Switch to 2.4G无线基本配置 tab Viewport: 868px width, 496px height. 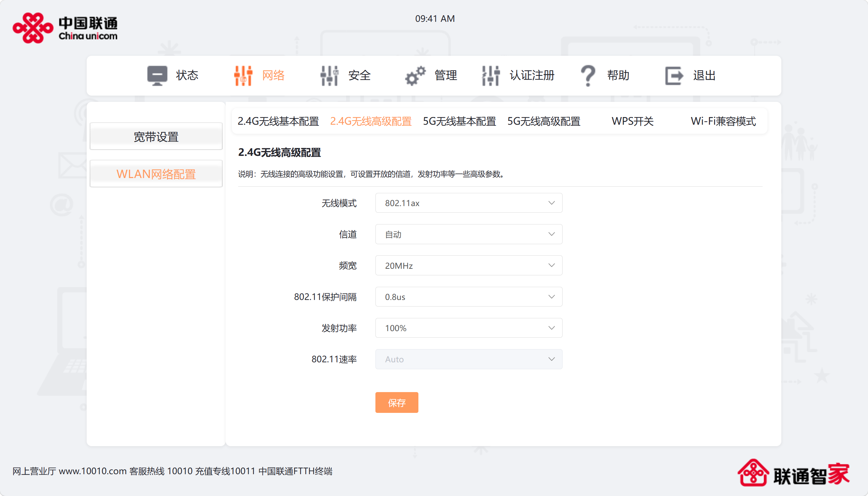point(278,121)
